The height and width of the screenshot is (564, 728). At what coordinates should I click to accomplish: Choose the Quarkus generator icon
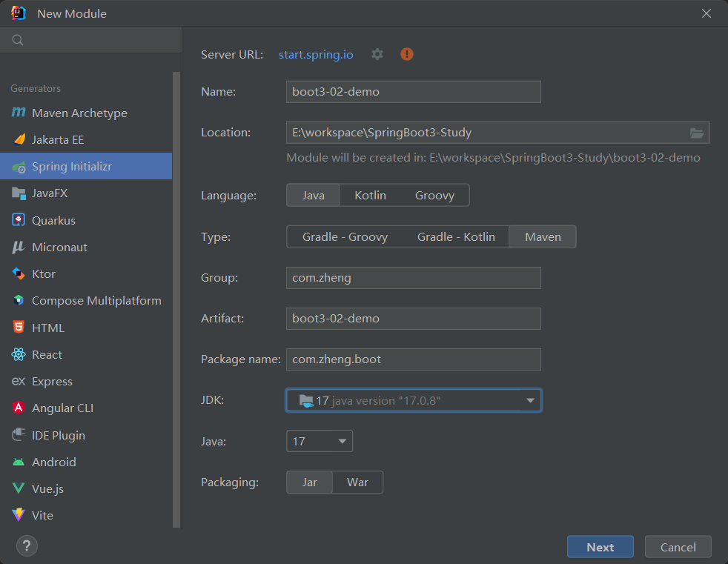(19, 220)
